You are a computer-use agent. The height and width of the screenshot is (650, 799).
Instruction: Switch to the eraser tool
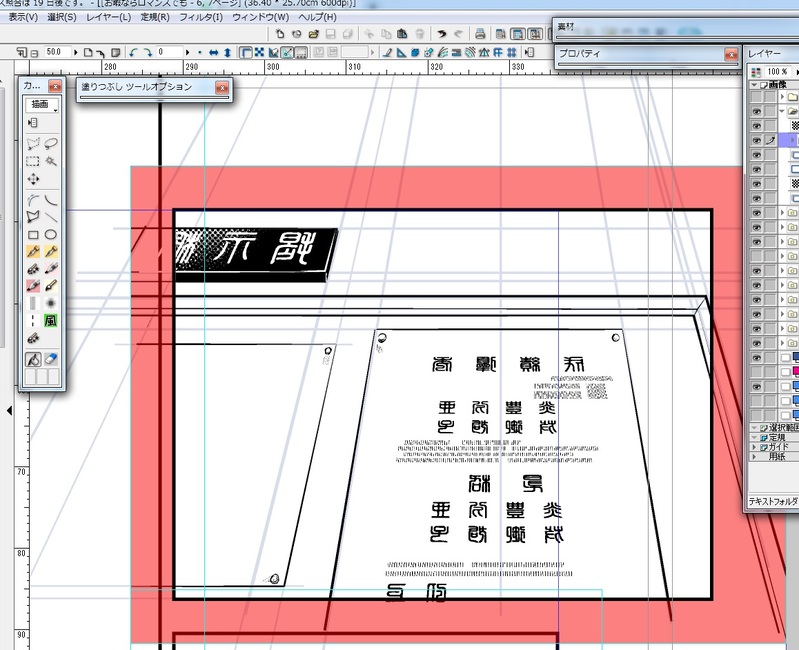coord(50,360)
